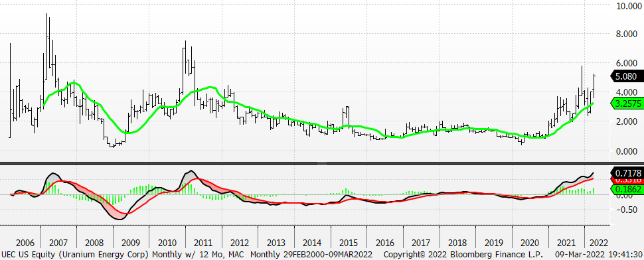Screen dimensions: 644x260
Task: Click the 2016 year label
Action: coord(385,242)
